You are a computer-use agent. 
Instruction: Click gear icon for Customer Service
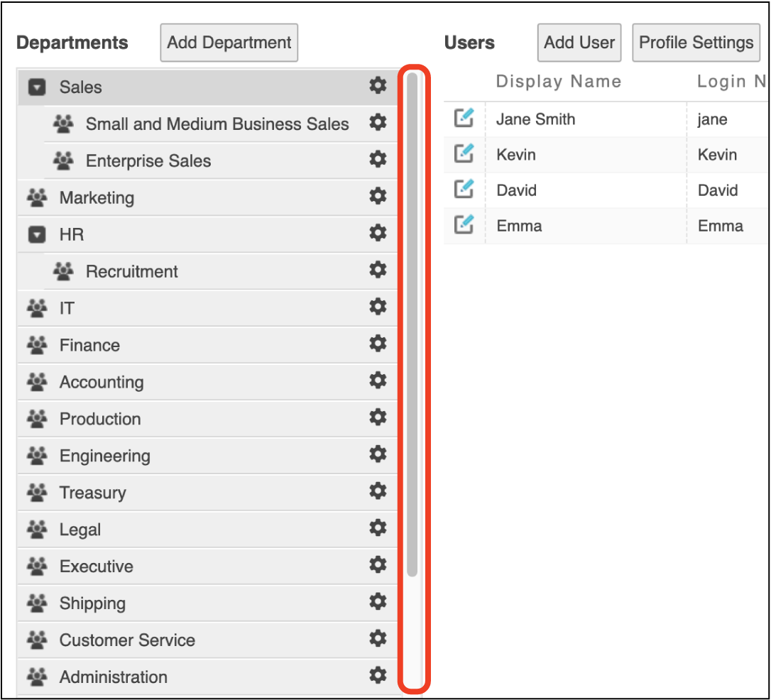(378, 638)
